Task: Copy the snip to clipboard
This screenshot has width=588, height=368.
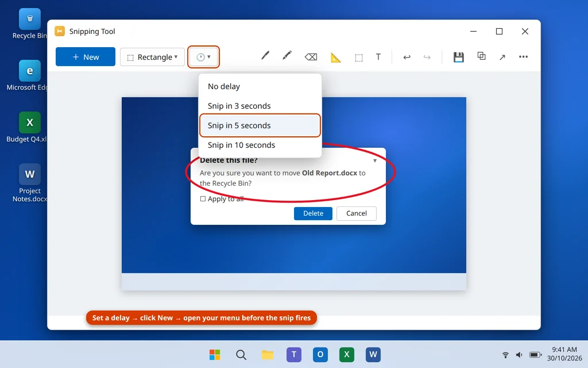Action: 481,56
